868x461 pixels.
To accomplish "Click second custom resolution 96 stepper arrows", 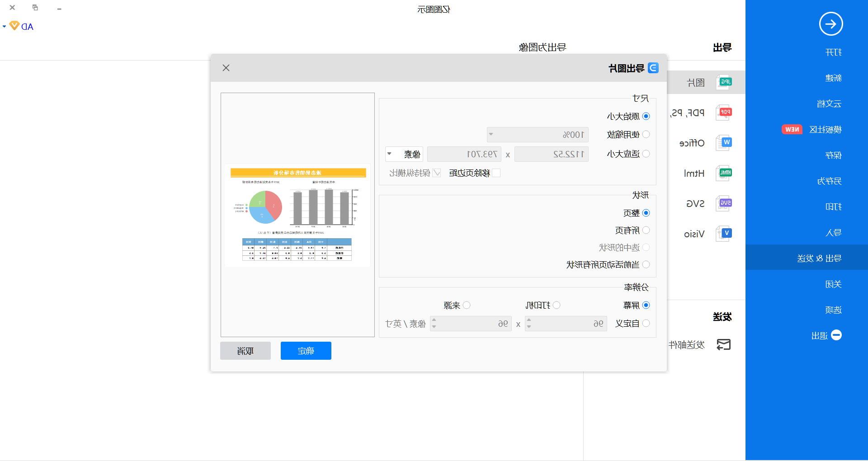I will click(x=434, y=324).
